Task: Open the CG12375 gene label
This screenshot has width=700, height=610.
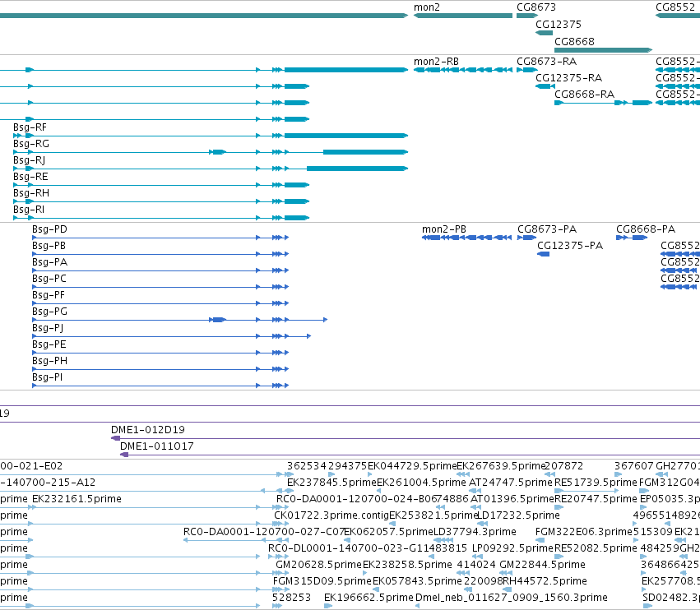Action: (x=558, y=24)
